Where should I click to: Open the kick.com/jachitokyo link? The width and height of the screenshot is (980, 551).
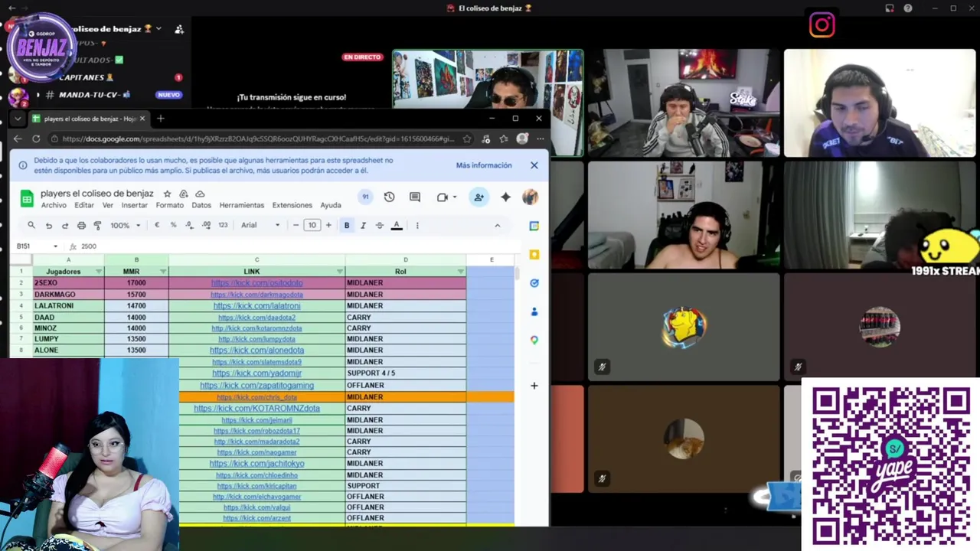tap(256, 464)
